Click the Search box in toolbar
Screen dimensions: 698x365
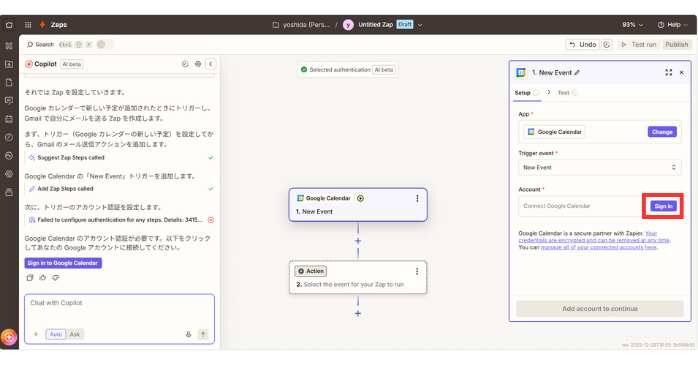pyautogui.click(x=40, y=45)
